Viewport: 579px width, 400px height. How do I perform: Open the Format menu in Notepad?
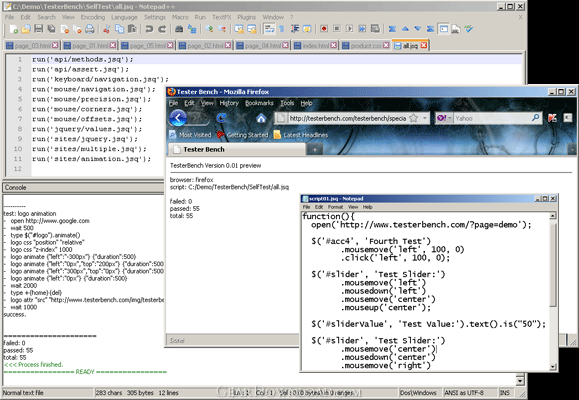tap(335, 207)
